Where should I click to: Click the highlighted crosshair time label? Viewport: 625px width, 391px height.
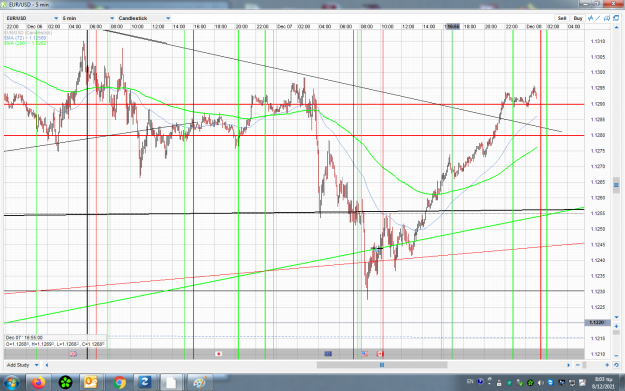pyautogui.click(x=452, y=27)
